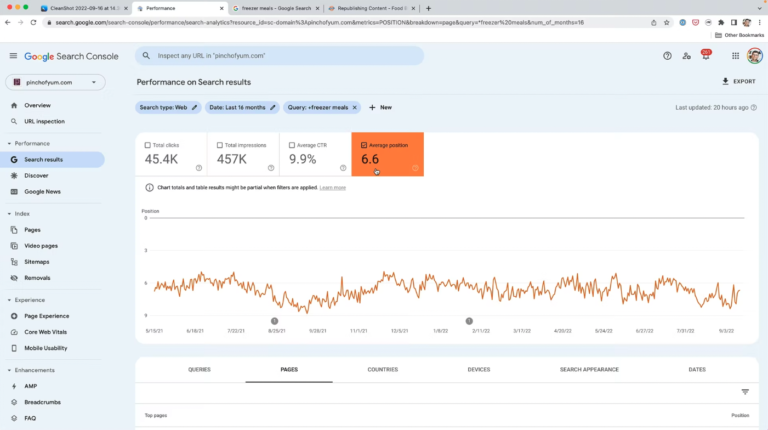Click the Learn more link
This screenshot has height=430, width=768.
[333, 188]
